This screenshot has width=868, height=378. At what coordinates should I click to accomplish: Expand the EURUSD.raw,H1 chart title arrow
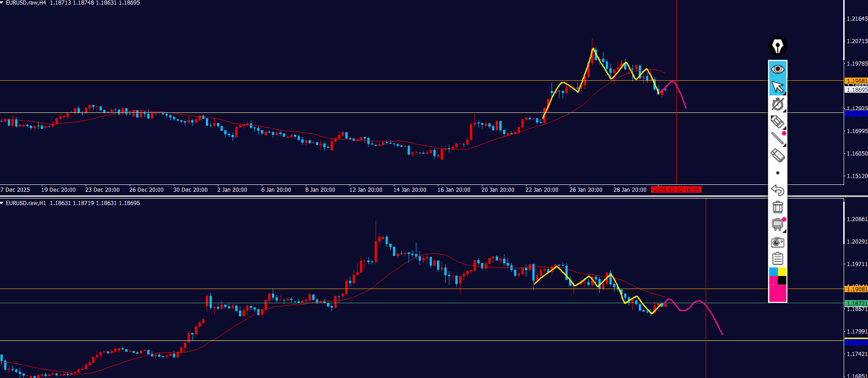pos(2,203)
